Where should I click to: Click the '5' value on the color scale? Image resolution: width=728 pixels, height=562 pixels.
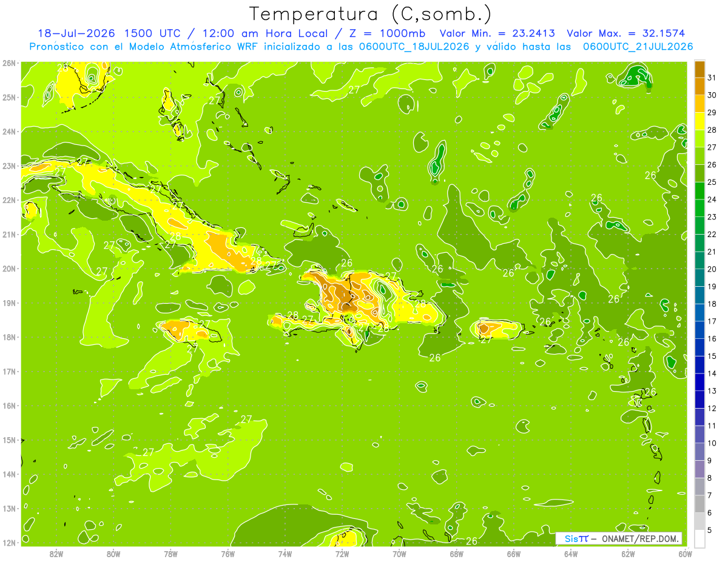pos(709,530)
